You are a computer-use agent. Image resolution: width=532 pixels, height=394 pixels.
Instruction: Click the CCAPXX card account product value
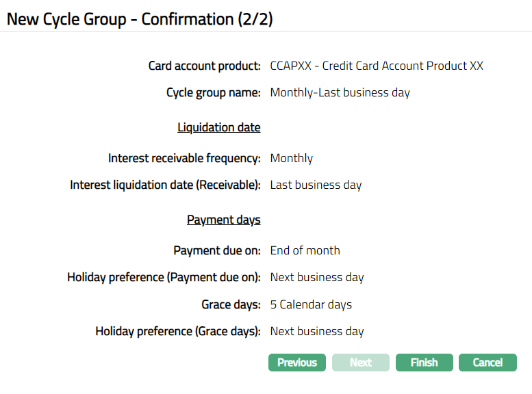[377, 66]
